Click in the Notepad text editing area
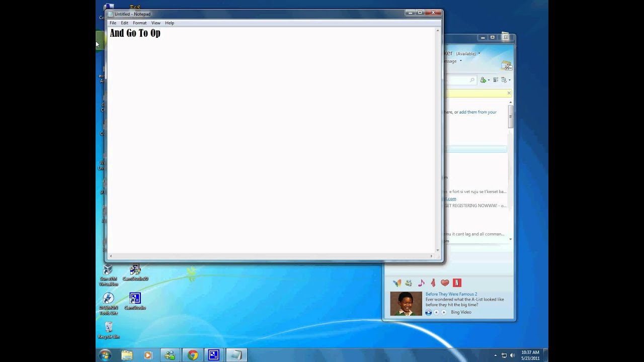Viewport: 644px width, 362px height. 271,141
